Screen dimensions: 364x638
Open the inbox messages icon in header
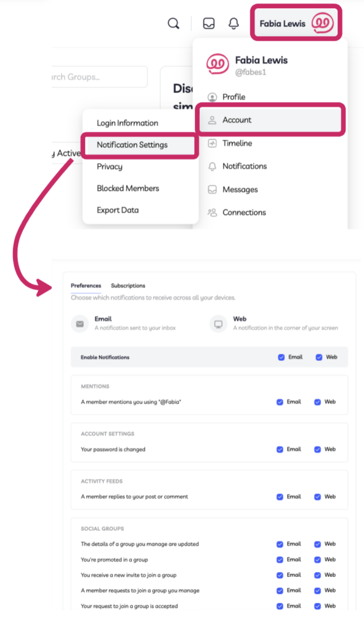tap(209, 24)
